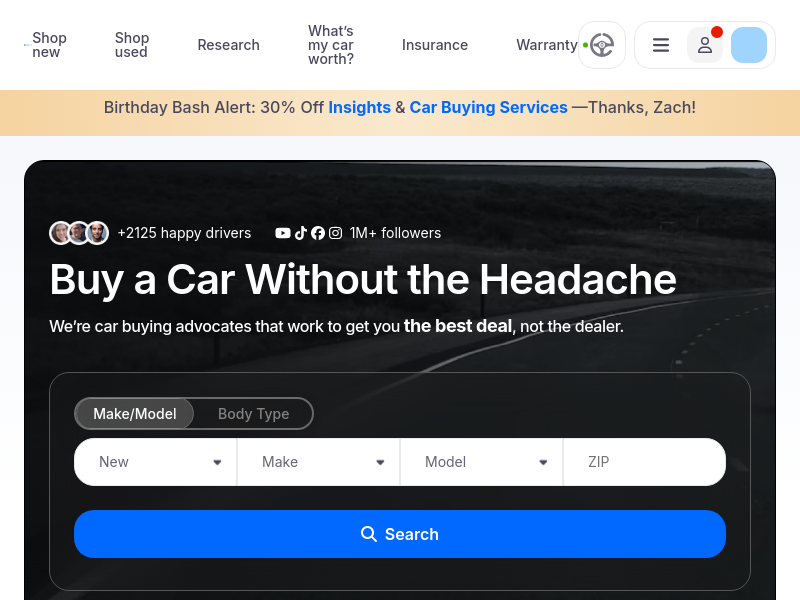
Task: Click the steering wheel icon button
Action: (x=602, y=45)
